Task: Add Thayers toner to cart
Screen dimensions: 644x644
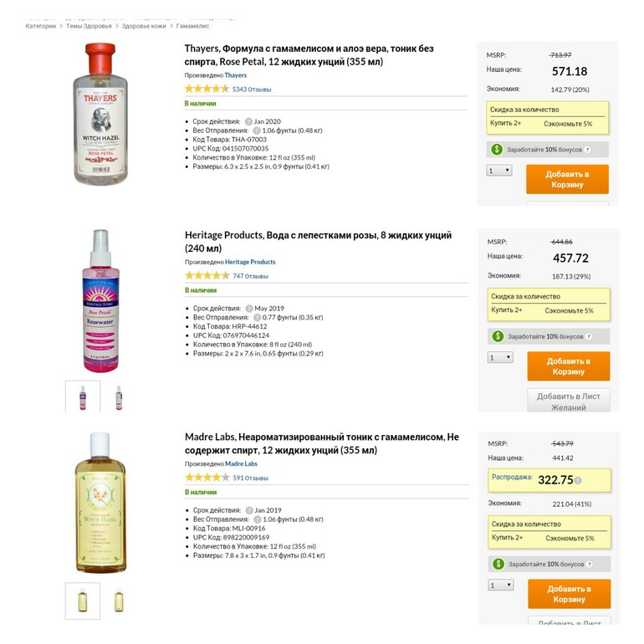Action: pos(567,179)
